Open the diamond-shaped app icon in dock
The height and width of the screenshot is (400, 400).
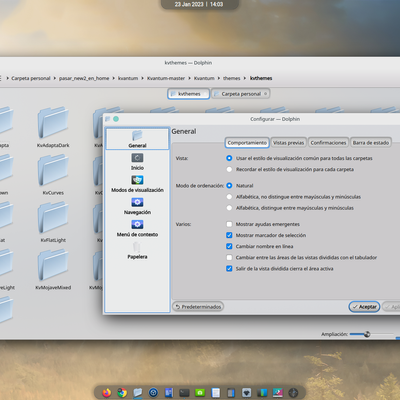(247, 393)
